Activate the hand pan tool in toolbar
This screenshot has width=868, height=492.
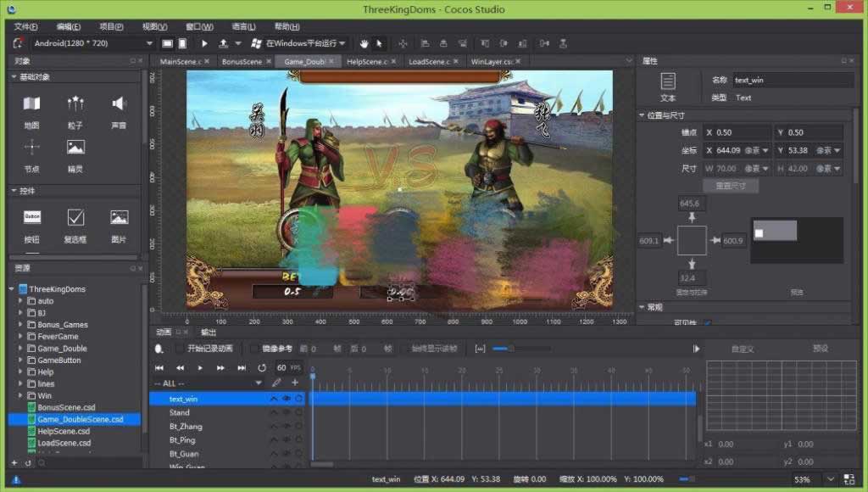[x=364, y=43]
